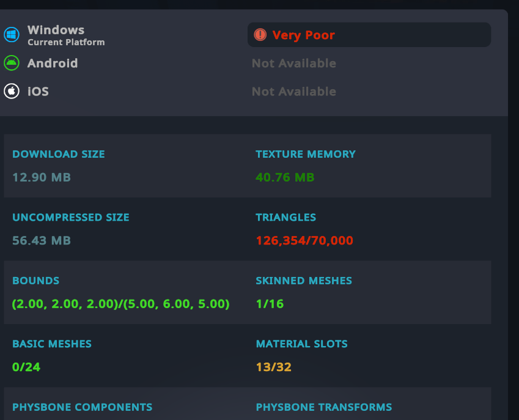Image resolution: width=519 pixels, height=420 pixels.
Task: Click the iOS Apple icon
Action: click(12, 91)
